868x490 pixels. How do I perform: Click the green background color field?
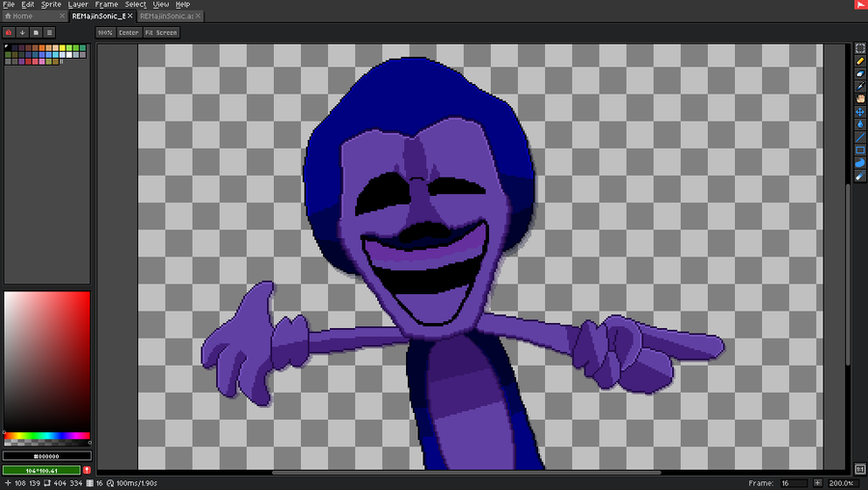[x=42, y=470]
